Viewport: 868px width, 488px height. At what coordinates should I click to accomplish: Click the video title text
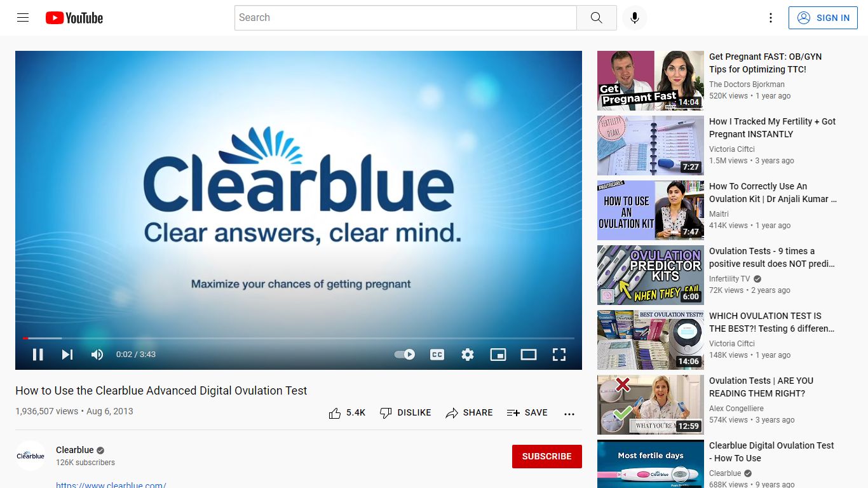pyautogui.click(x=161, y=391)
